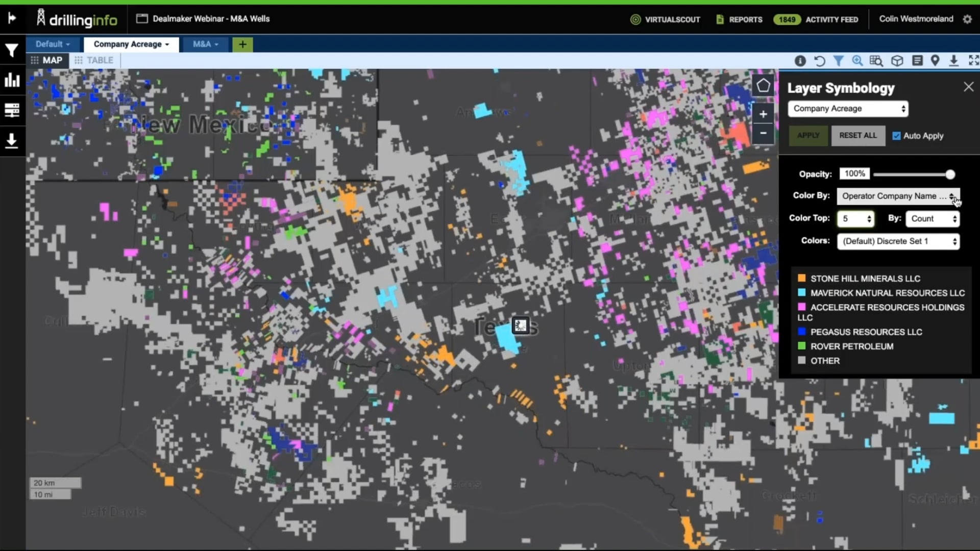Click the fullscreen expand icon
This screenshot has width=980, height=551.
coord(973,61)
